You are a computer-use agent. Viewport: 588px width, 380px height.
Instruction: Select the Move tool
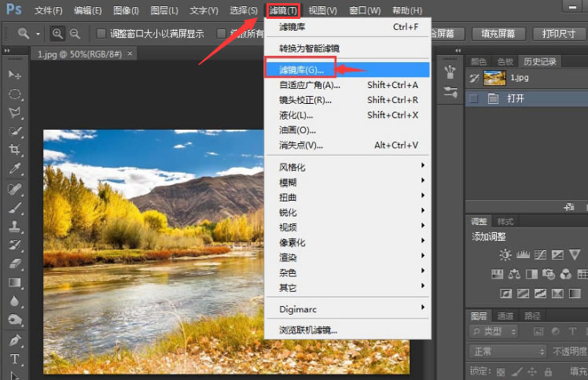tap(14, 75)
